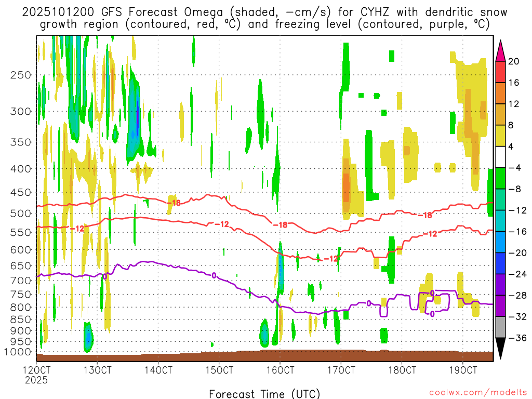Click the 130CT time axis label
This screenshot has height=399, width=532.
point(97,370)
